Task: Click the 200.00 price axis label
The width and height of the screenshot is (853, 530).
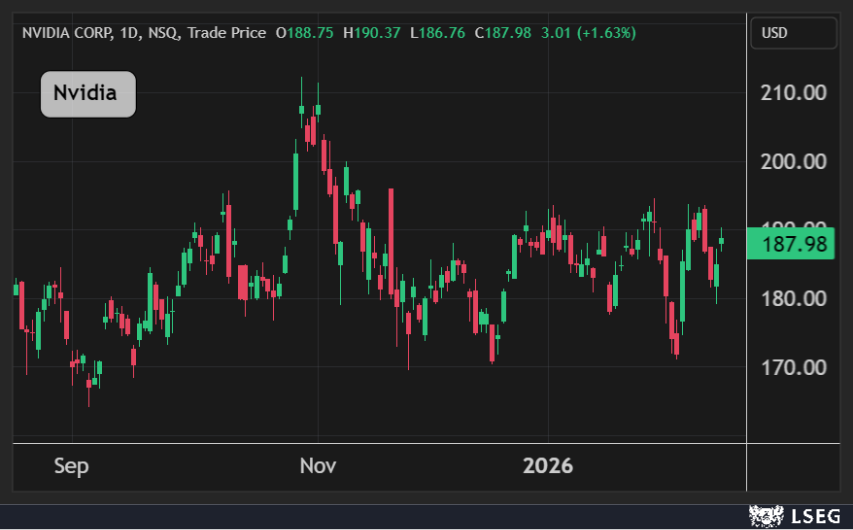Action: [x=793, y=162]
